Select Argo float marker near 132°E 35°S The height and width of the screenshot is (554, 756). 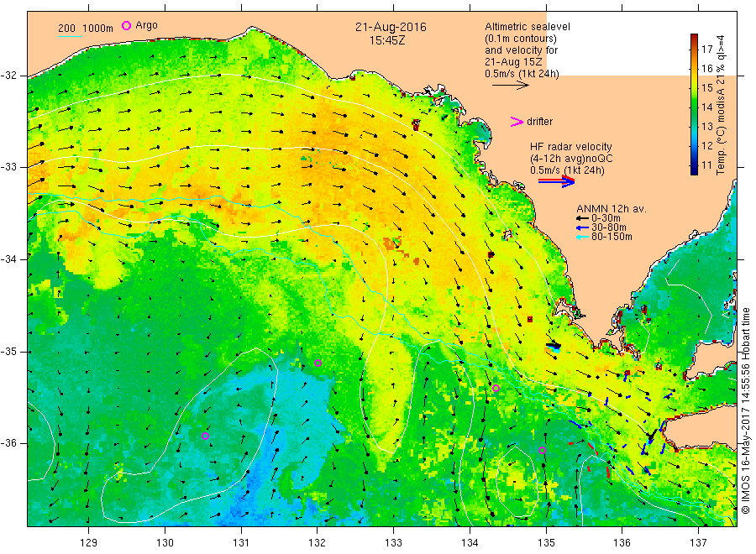[x=318, y=363]
